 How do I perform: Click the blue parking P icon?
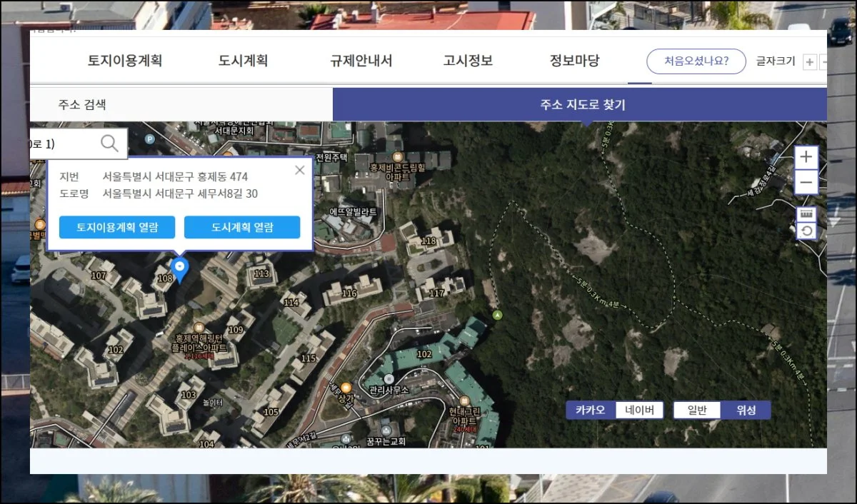[x=149, y=139]
